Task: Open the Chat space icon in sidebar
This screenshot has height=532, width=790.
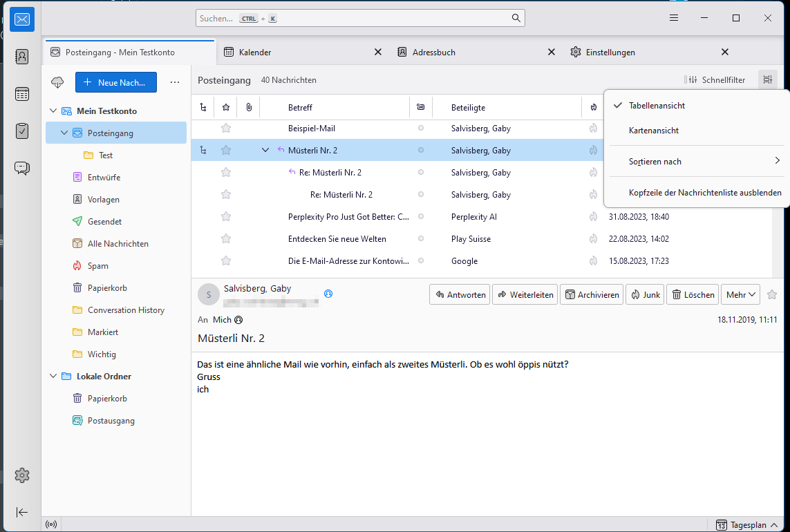Action: 22,168
